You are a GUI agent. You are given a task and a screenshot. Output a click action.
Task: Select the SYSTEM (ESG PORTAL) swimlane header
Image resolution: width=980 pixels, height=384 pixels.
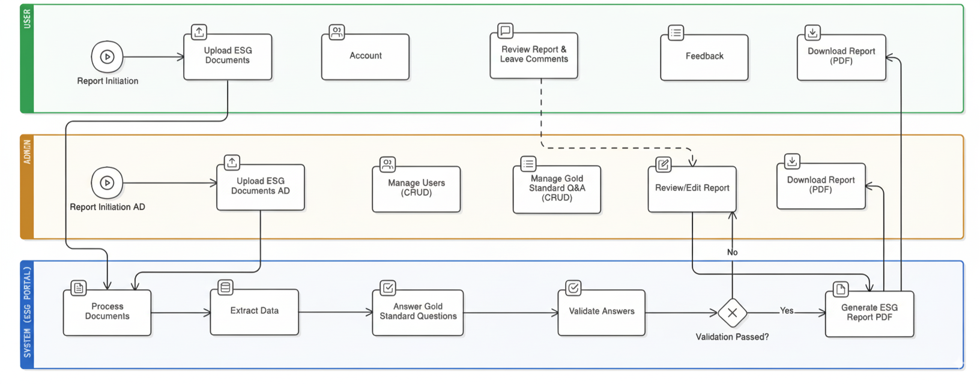[27, 314]
